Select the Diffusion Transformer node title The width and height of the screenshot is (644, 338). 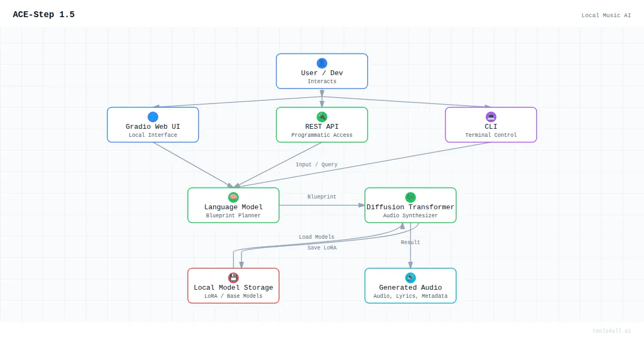click(411, 207)
